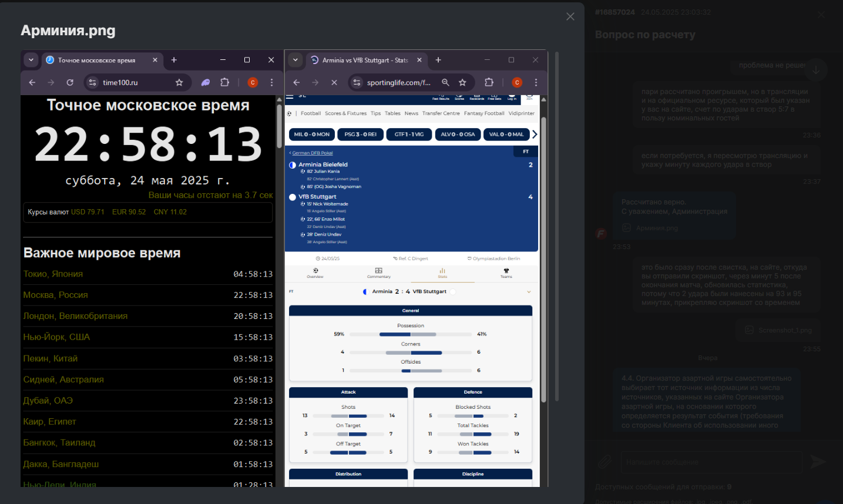Open the 'Screenshot_1.png' attachment in the chat
The image size is (843, 504).
click(x=778, y=330)
